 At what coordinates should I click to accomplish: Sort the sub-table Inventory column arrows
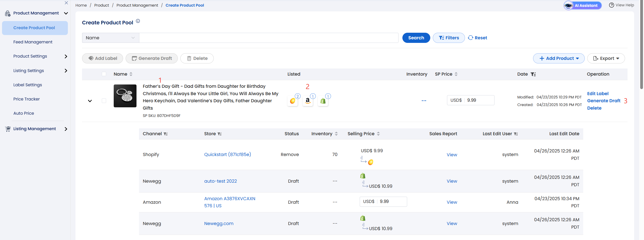tap(336, 134)
